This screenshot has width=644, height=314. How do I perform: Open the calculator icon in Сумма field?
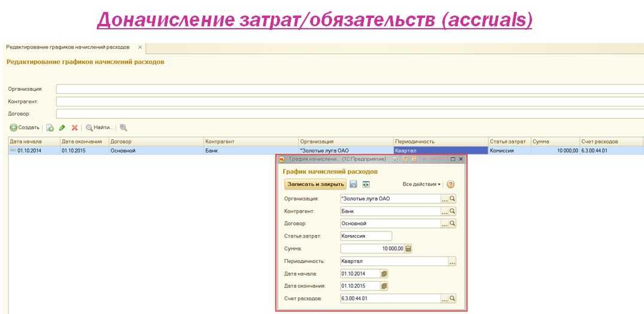tap(408, 249)
